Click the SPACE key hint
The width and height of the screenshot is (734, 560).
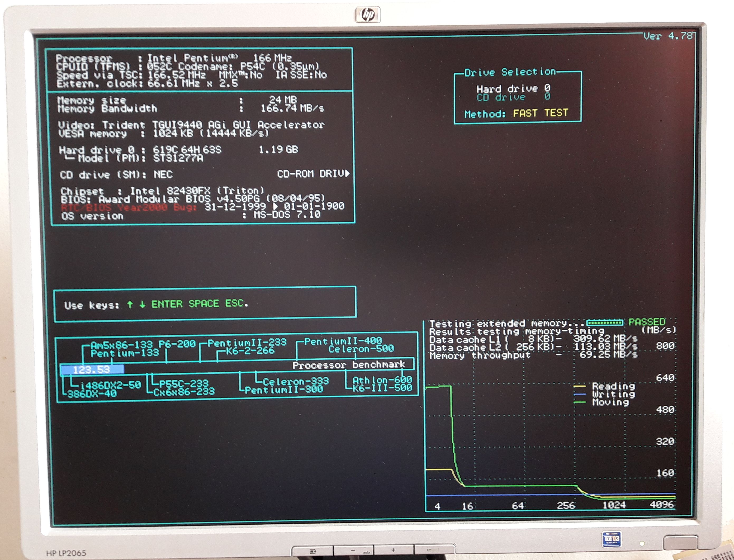pyautogui.click(x=204, y=304)
